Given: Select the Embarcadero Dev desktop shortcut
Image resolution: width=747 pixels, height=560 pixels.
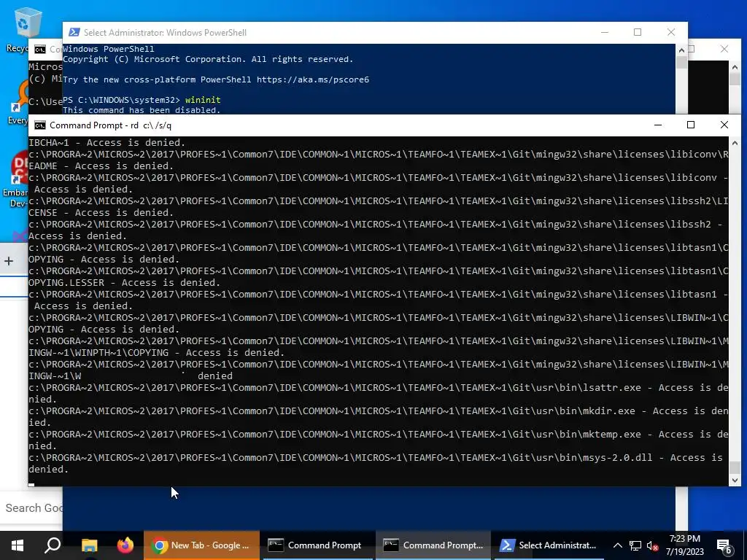Looking at the screenshot, I should pos(15,180).
